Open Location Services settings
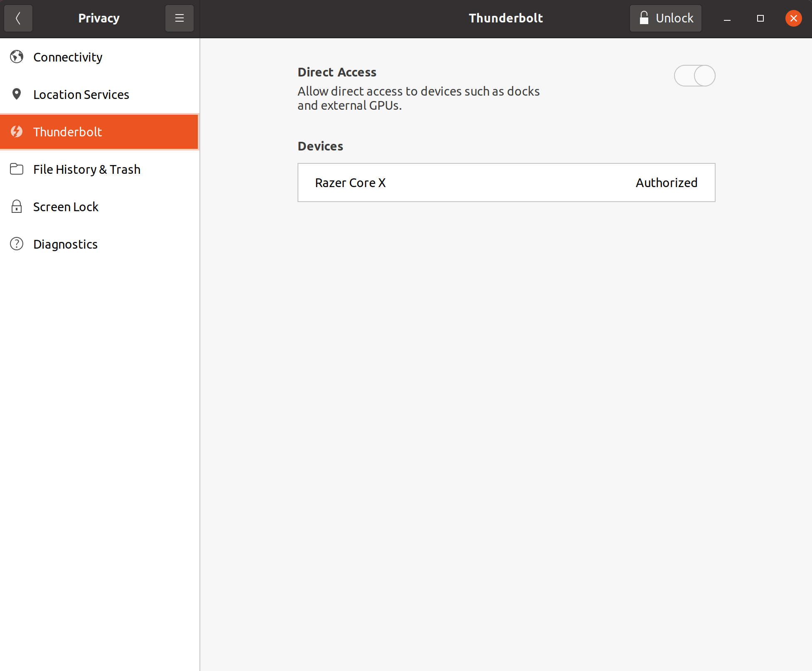 tap(100, 94)
